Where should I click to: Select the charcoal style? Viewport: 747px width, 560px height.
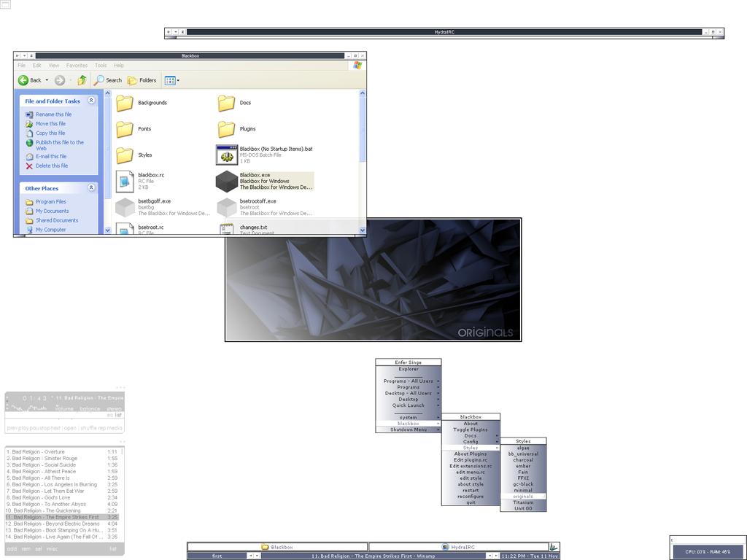(523, 460)
